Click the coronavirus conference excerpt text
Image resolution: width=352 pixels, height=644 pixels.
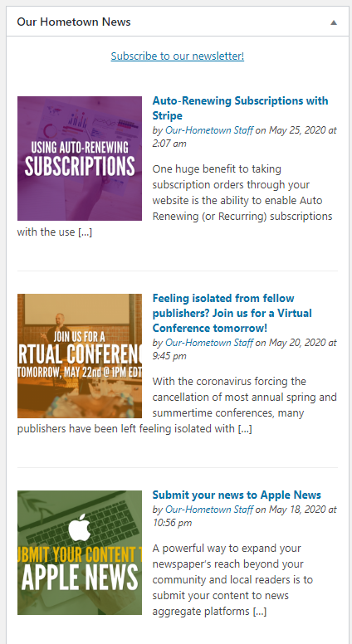click(x=177, y=405)
